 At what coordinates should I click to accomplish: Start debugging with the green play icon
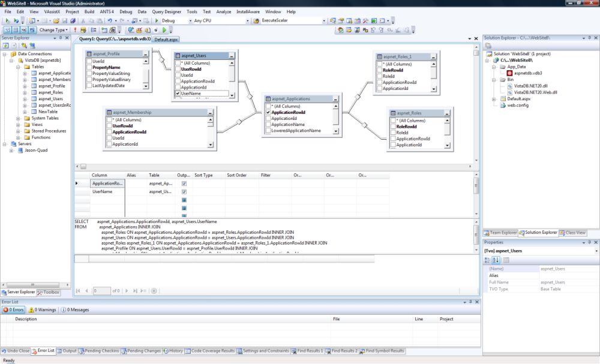[157, 20]
